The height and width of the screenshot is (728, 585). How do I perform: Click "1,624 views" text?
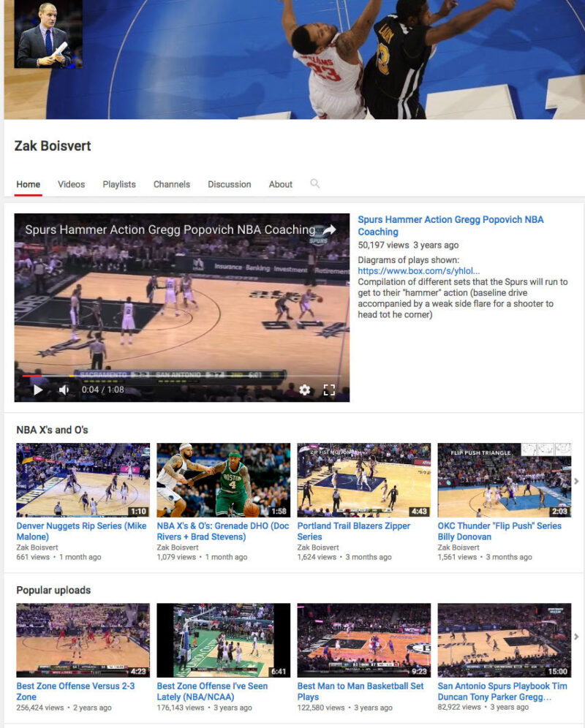(317, 557)
